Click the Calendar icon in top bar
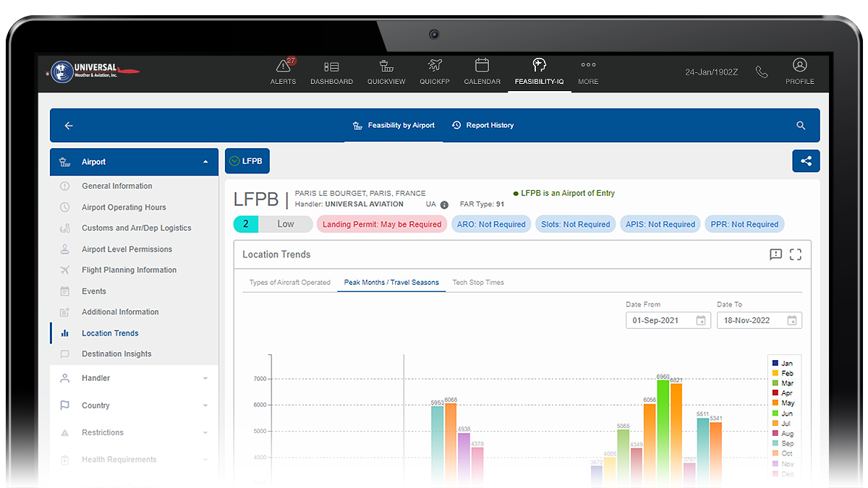Image resolution: width=868 pixels, height=488 pixels. (482, 66)
